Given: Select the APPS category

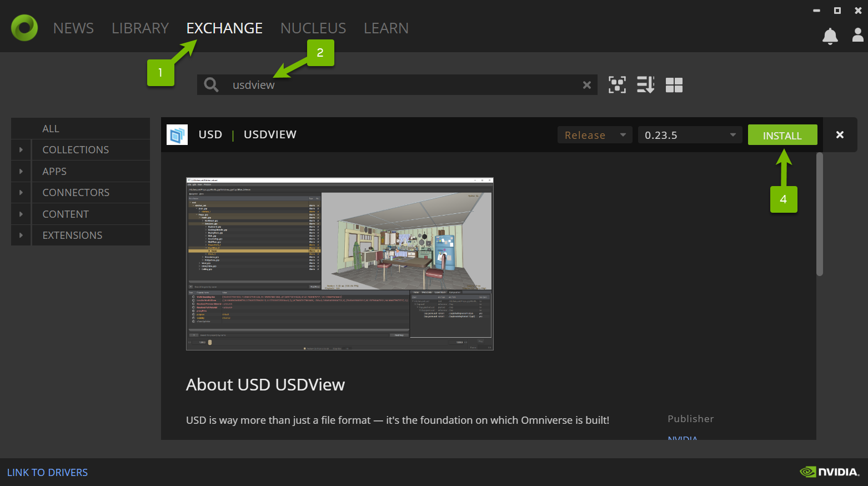Looking at the screenshot, I should [x=91, y=172].
